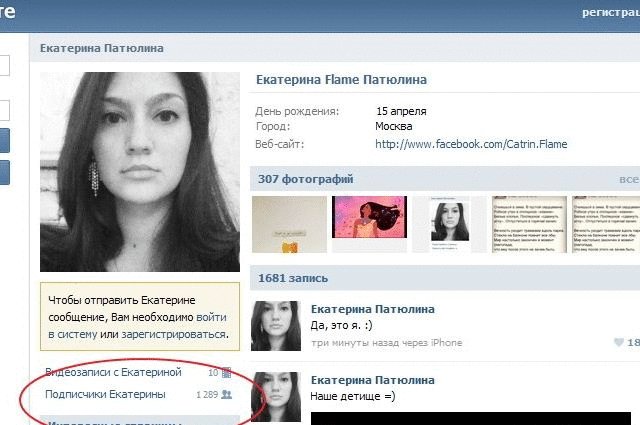640x425 pixels.
Task: Open 'Видеозаписи с Екатериной' link
Action: point(113,372)
